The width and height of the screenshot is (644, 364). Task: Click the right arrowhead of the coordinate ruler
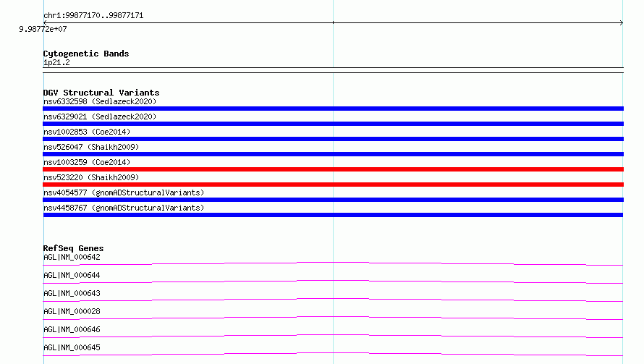point(622,22)
